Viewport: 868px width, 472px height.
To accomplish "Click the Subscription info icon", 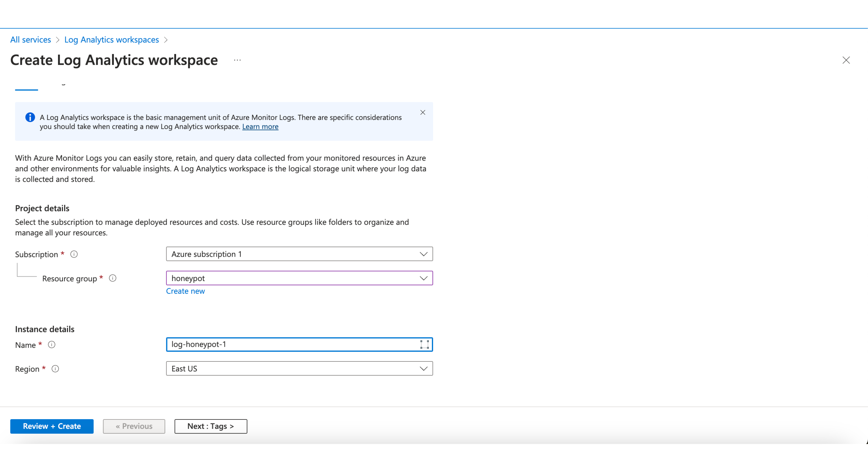I will (74, 254).
